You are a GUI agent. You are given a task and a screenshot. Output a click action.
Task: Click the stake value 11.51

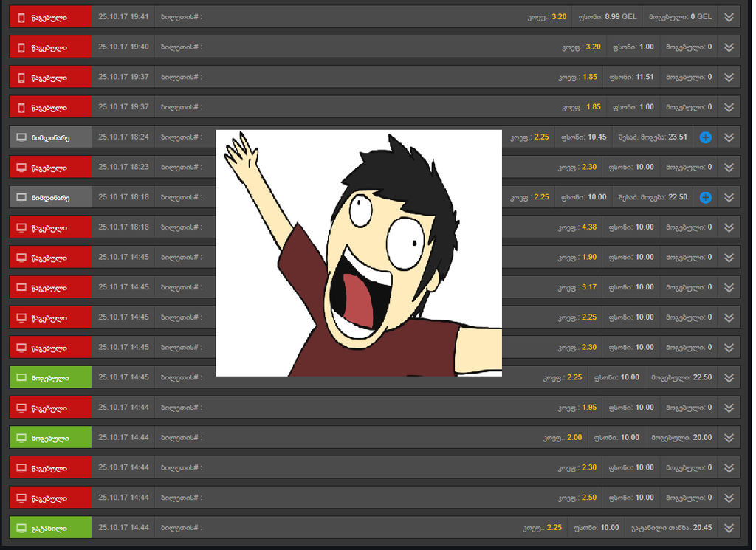pos(645,77)
